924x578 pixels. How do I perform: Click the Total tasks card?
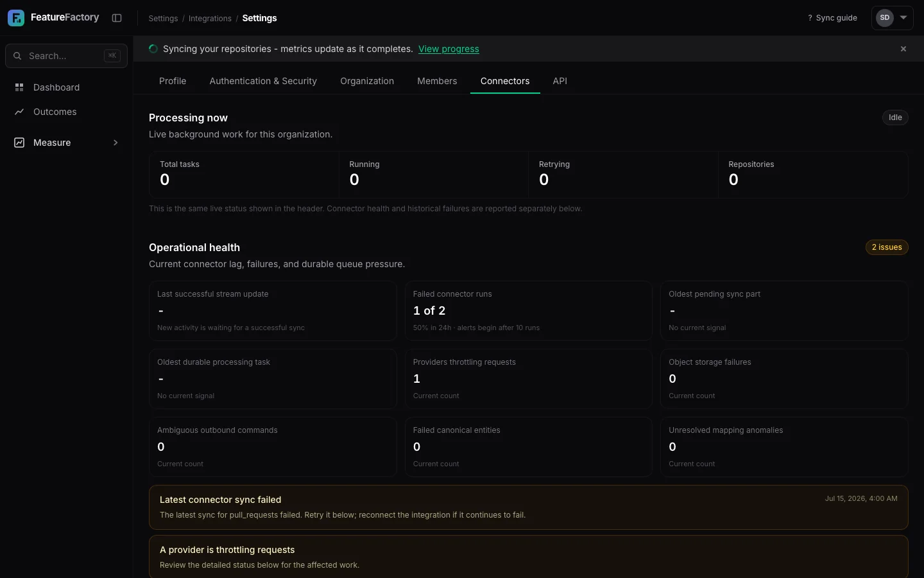(x=244, y=175)
